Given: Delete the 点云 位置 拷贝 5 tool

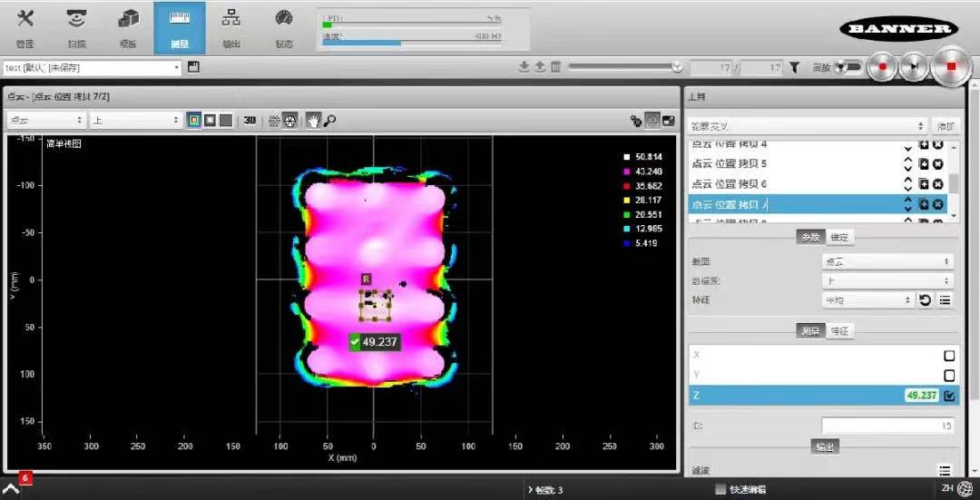Looking at the screenshot, I should tap(937, 163).
